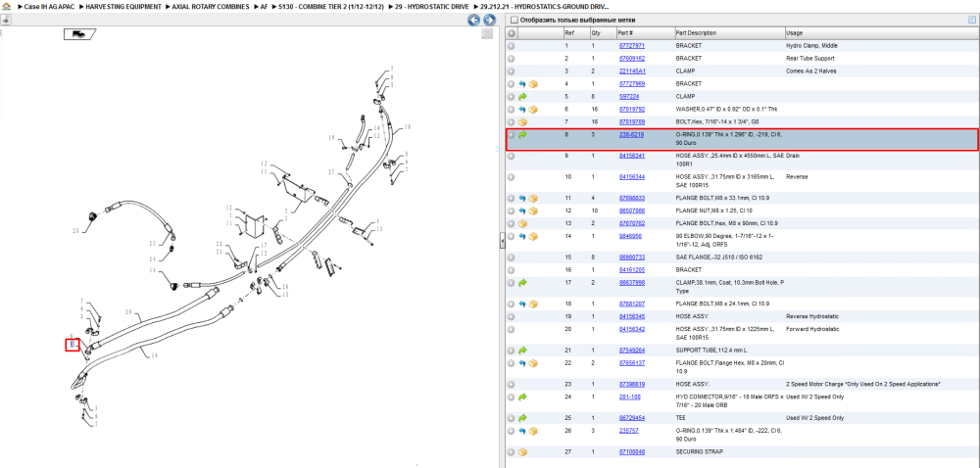The width and height of the screenshot is (980, 468).
Task: Open part number link 87609162
Action: coord(632,59)
